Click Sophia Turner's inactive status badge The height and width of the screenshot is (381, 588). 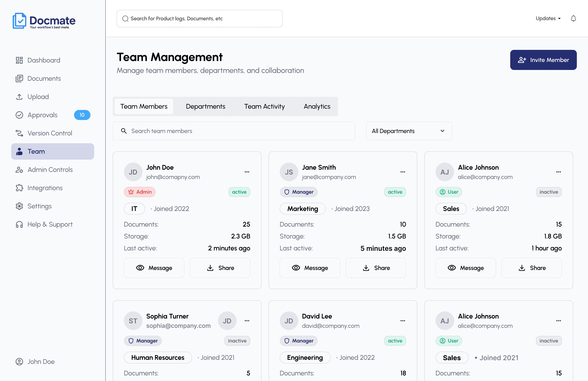[x=237, y=341]
